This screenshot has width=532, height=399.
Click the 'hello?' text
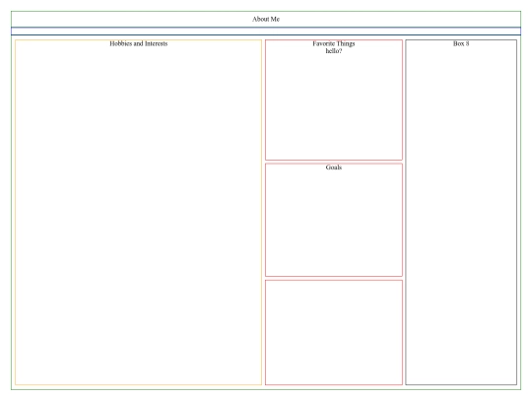pyautogui.click(x=334, y=51)
